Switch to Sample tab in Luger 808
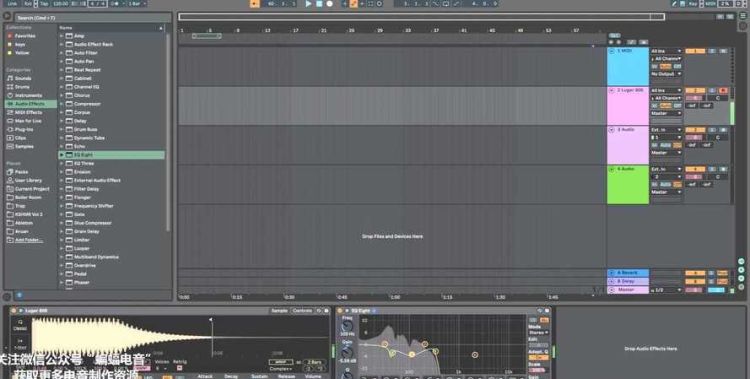 tap(279, 311)
